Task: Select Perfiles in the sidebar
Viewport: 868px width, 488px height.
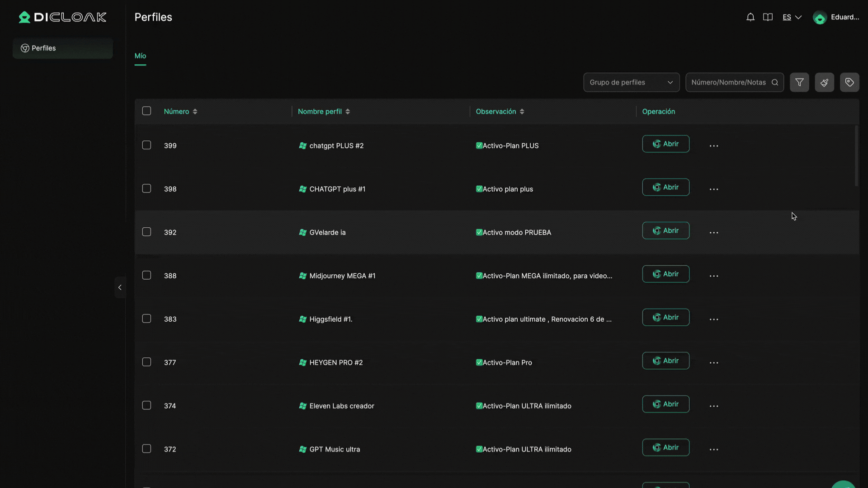Action: click(x=62, y=48)
